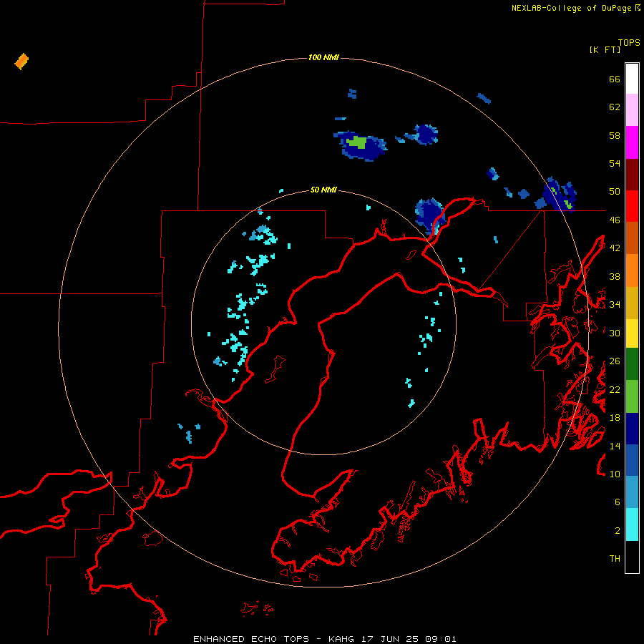644x644 pixels.
Task: Click the orange echo cell in the corner
Action: click(21, 62)
